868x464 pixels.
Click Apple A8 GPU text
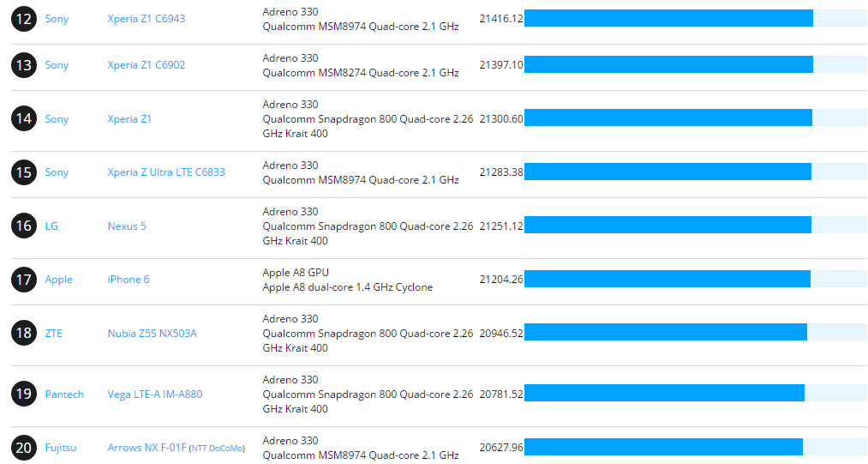coord(296,273)
